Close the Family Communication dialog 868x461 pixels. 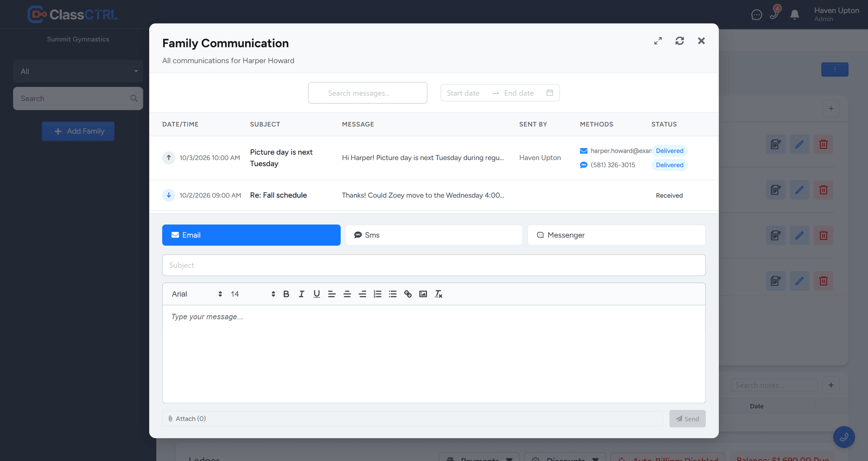701,41
